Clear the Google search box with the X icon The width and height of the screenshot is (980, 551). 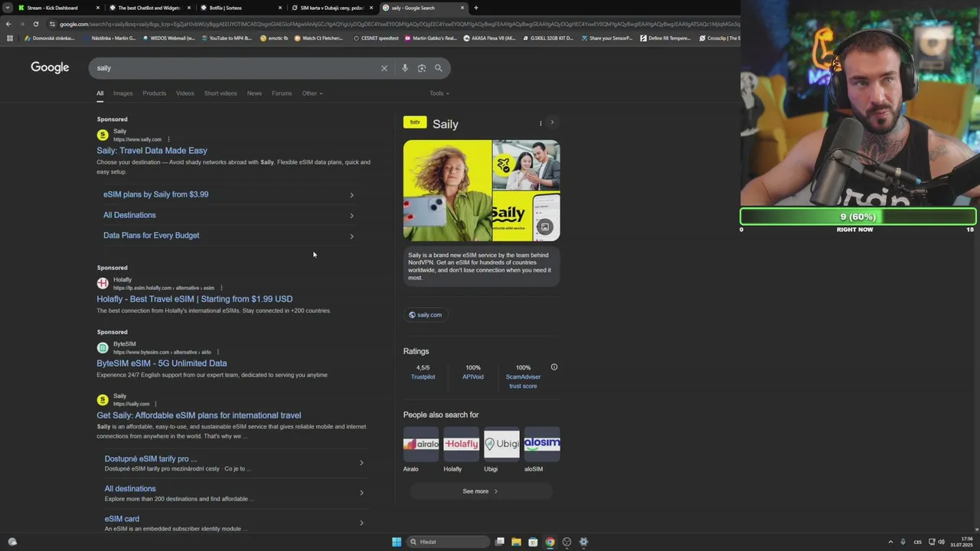click(x=384, y=68)
